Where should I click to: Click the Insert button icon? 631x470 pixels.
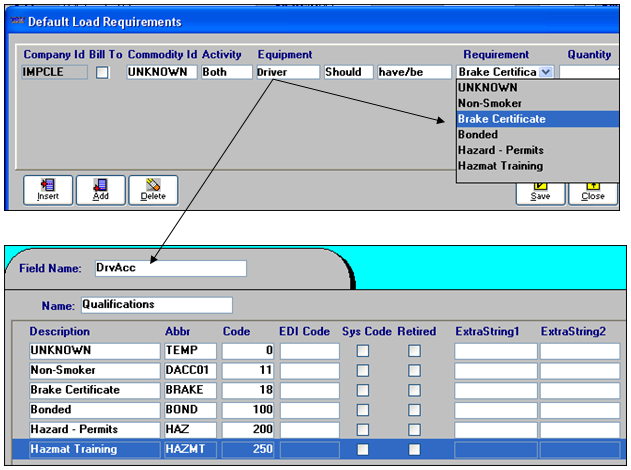(x=46, y=185)
